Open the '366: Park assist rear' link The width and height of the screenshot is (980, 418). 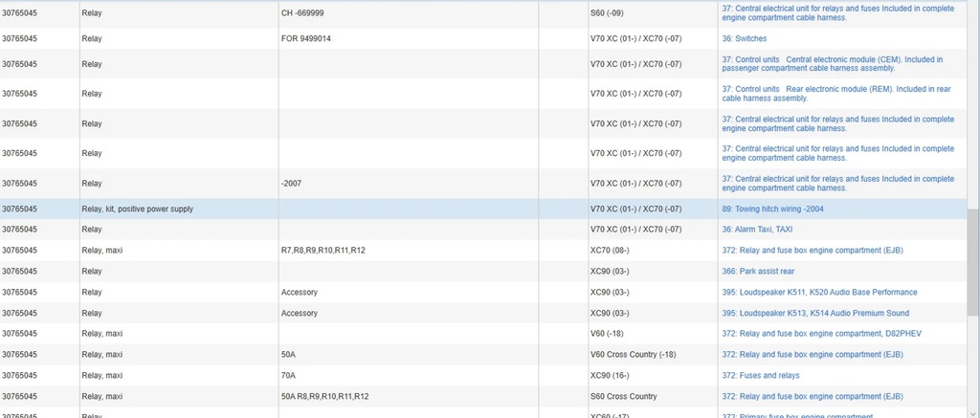[x=758, y=271]
